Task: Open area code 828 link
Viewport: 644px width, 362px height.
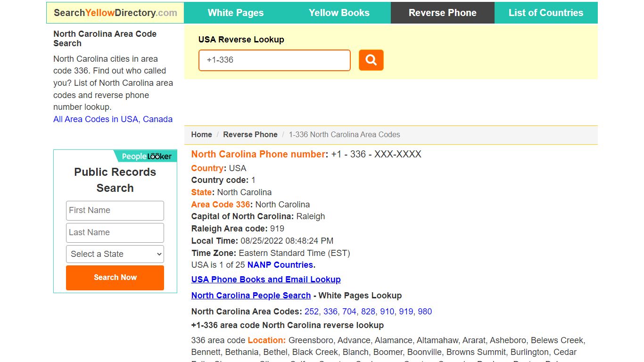Action: click(x=368, y=312)
